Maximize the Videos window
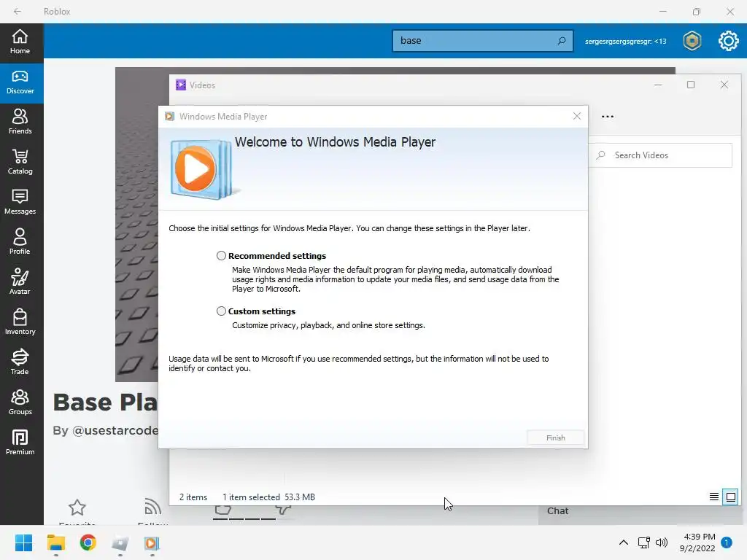This screenshot has height=560, width=747. (x=691, y=85)
